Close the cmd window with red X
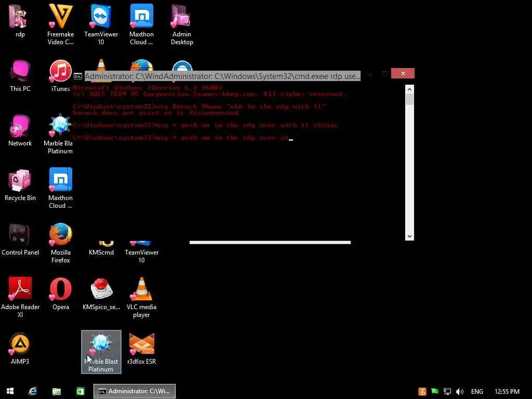This screenshot has height=399, width=532. (403, 73)
